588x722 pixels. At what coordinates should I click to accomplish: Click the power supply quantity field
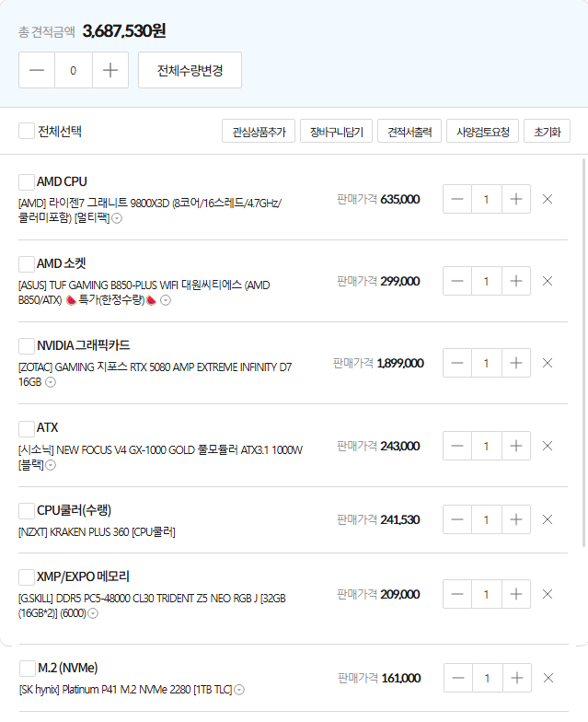[x=486, y=446]
